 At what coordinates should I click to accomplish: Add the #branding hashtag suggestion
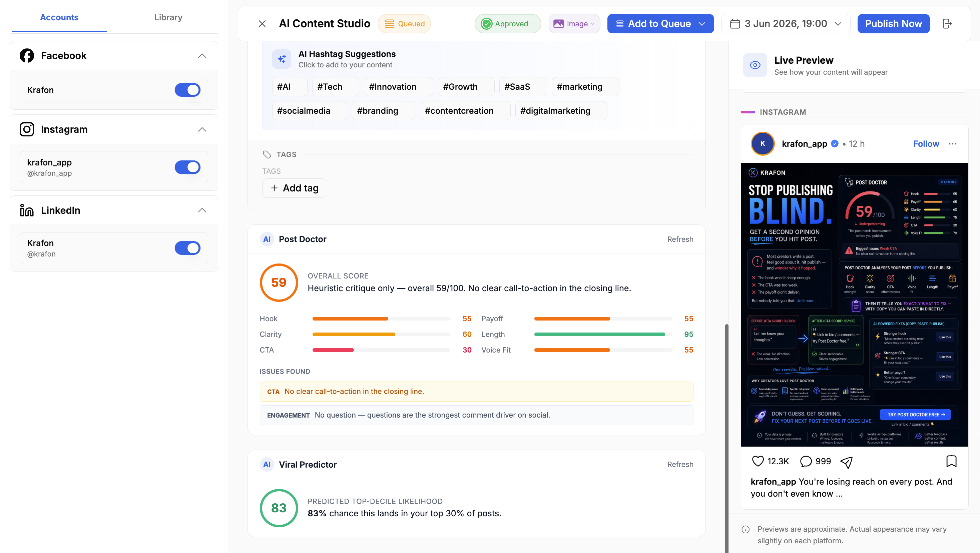tap(383, 111)
